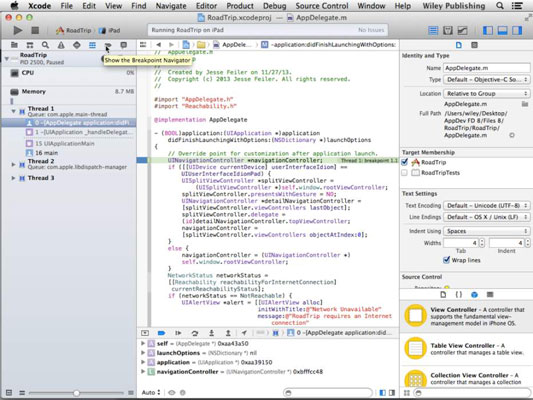
Task: Expand Thread 3 disclosure triangle
Action: click(x=13, y=178)
